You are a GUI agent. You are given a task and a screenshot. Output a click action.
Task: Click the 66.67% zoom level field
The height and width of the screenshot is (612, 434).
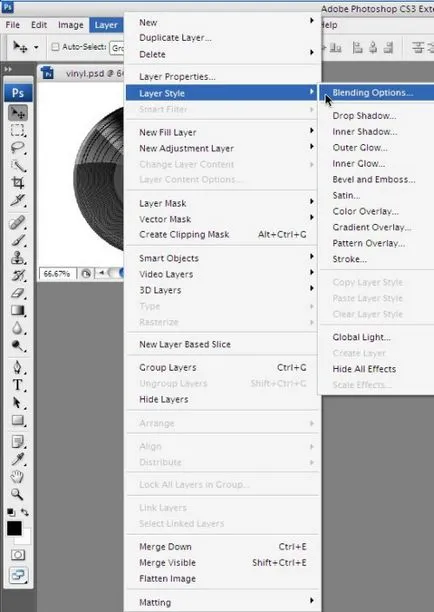pyautogui.click(x=57, y=274)
